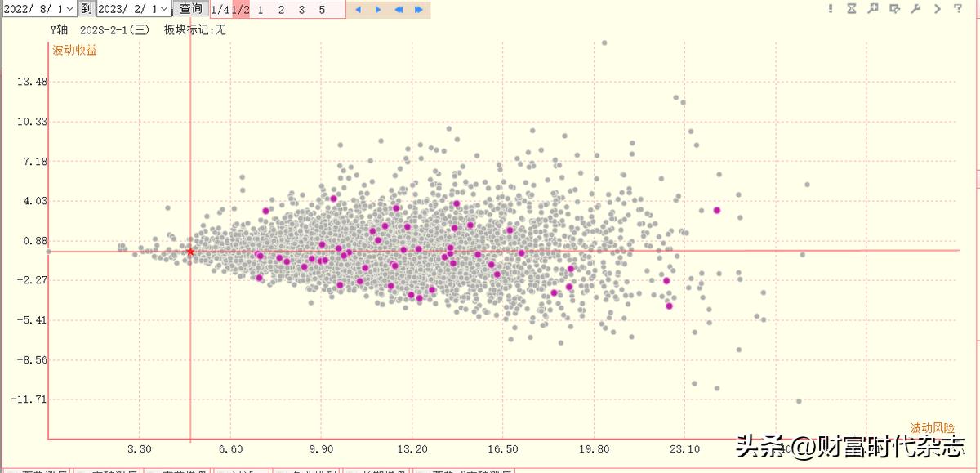Click the box selection pointer icon

pos(894,9)
